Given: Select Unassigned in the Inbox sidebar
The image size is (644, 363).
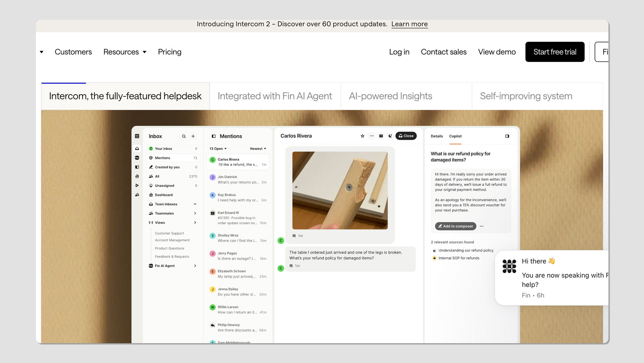Looking at the screenshot, I should click(x=173, y=186).
